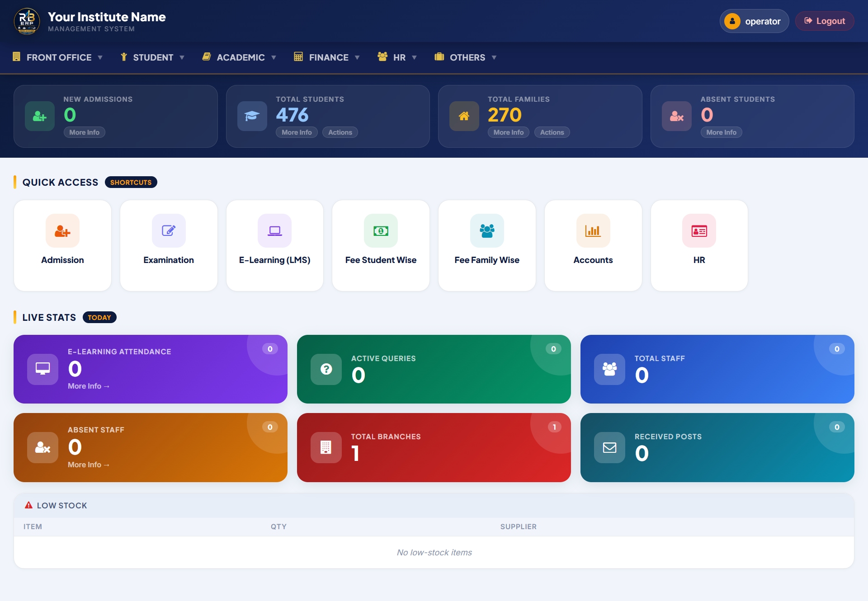Screen dimensions: 868x601
Task: Click the Academic book menu icon
Action: click(207, 56)
